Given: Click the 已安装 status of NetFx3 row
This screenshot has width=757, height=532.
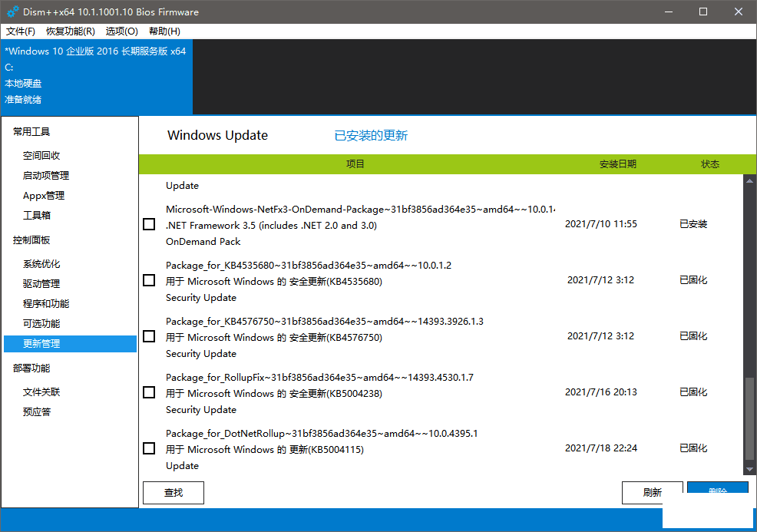Looking at the screenshot, I should (693, 224).
